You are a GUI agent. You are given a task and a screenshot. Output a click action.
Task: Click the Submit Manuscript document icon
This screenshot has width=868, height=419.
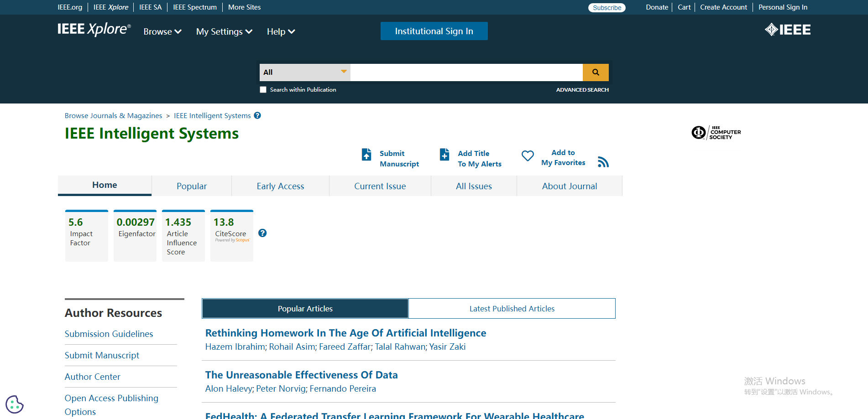point(366,155)
